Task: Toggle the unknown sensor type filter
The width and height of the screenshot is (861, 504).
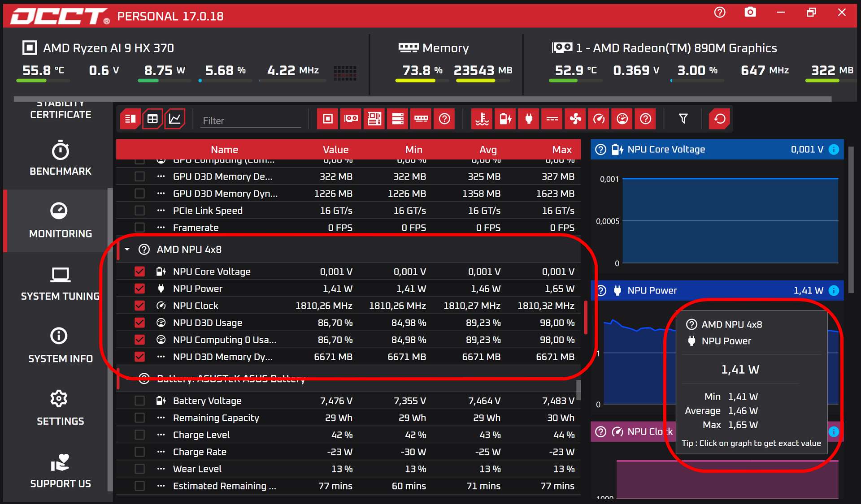Action: [645, 119]
